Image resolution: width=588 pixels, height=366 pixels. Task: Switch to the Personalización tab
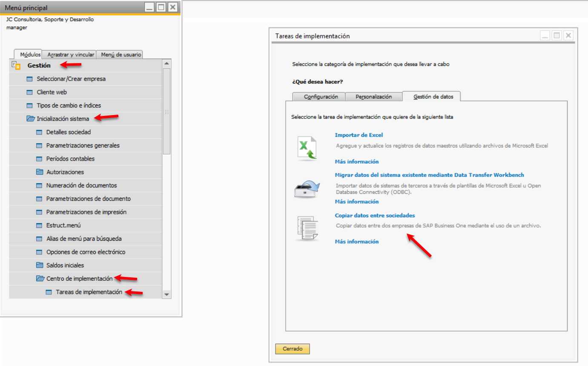point(373,97)
